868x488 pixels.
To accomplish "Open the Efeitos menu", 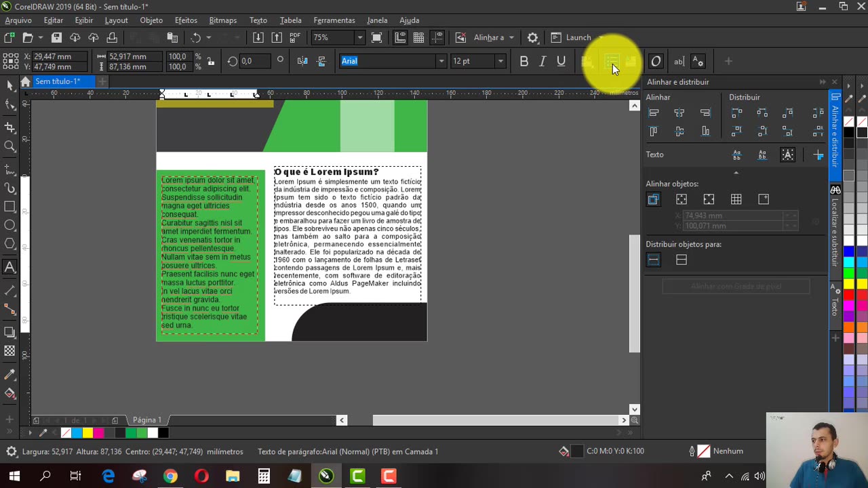I will 186,20.
